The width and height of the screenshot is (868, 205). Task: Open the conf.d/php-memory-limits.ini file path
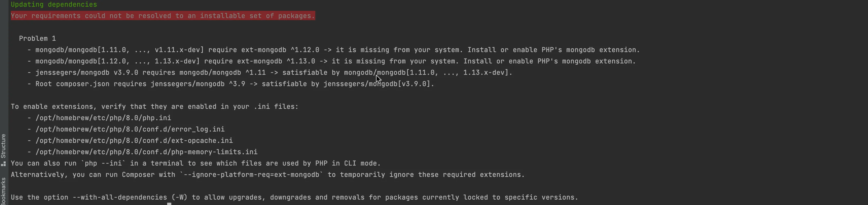pyautogui.click(x=147, y=152)
